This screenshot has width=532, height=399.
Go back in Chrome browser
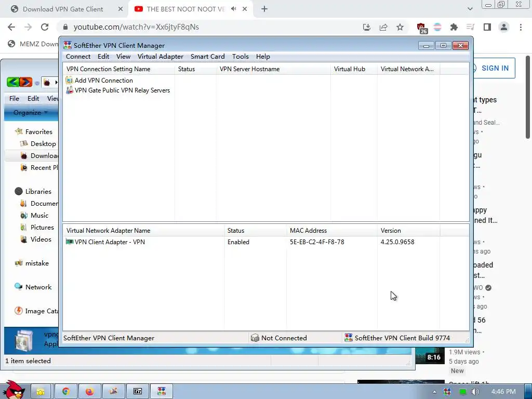click(11, 27)
